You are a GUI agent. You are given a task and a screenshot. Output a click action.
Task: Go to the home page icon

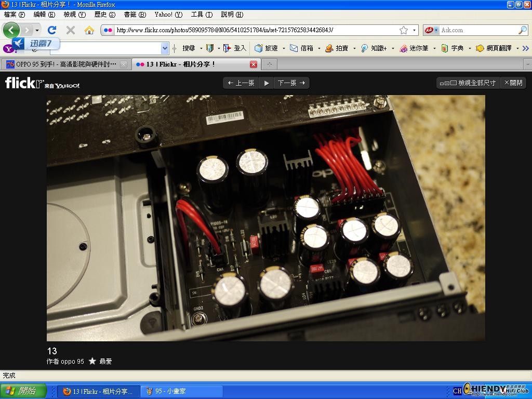[89, 30]
